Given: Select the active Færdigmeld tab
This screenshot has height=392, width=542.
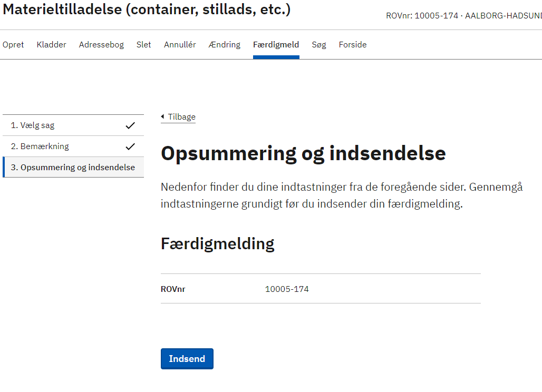Looking at the screenshot, I should (x=276, y=45).
